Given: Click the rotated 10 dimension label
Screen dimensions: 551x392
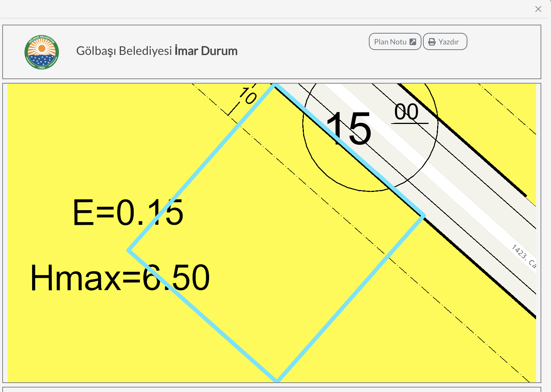Looking at the screenshot, I should coord(247,96).
